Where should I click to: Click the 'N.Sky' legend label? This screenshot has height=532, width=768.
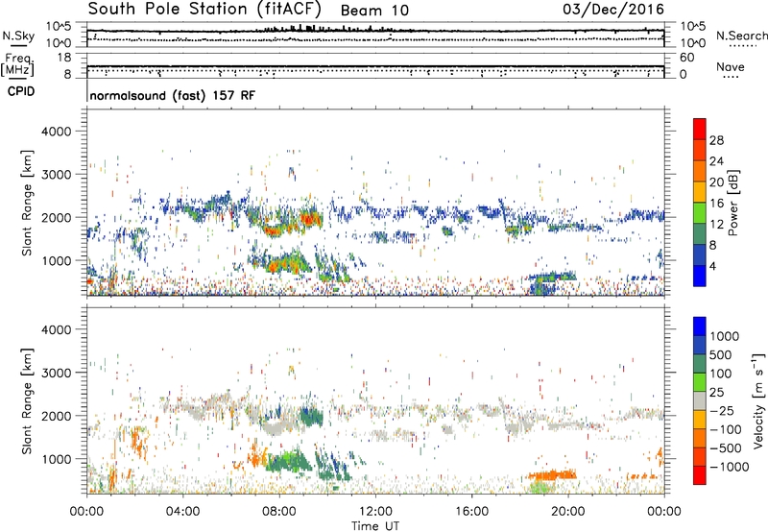(18, 36)
